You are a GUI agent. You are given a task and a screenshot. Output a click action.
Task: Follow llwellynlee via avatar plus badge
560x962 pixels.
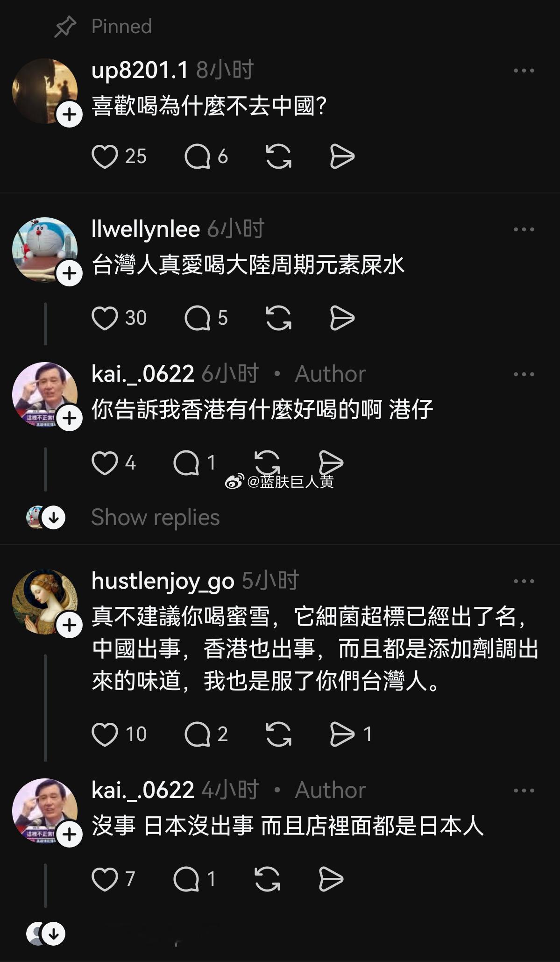pyautogui.click(x=70, y=273)
